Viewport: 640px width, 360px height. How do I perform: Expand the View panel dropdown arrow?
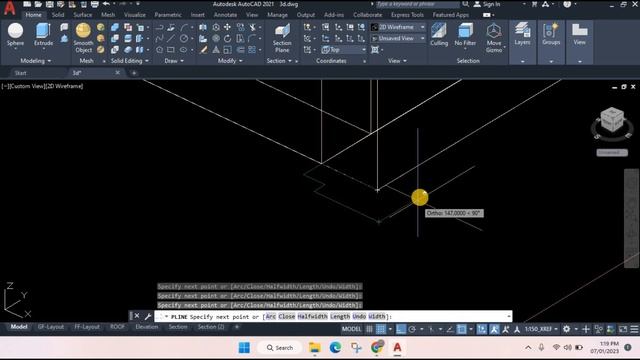click(405, 61)
